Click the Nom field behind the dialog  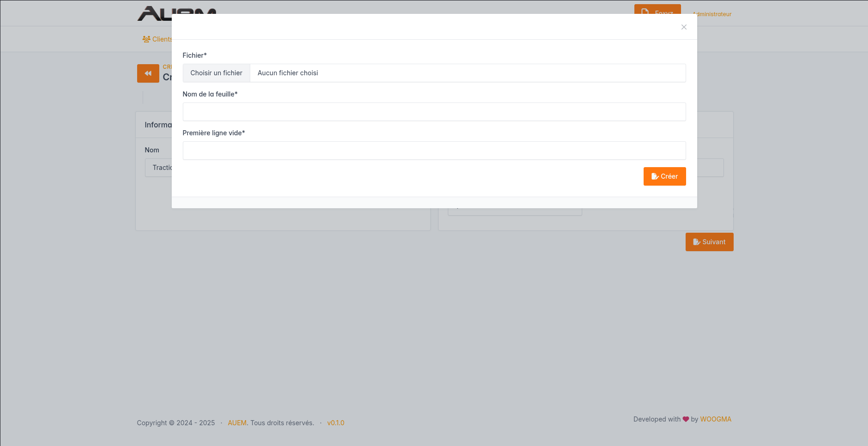pyautogui.click(x=158, y=168)
